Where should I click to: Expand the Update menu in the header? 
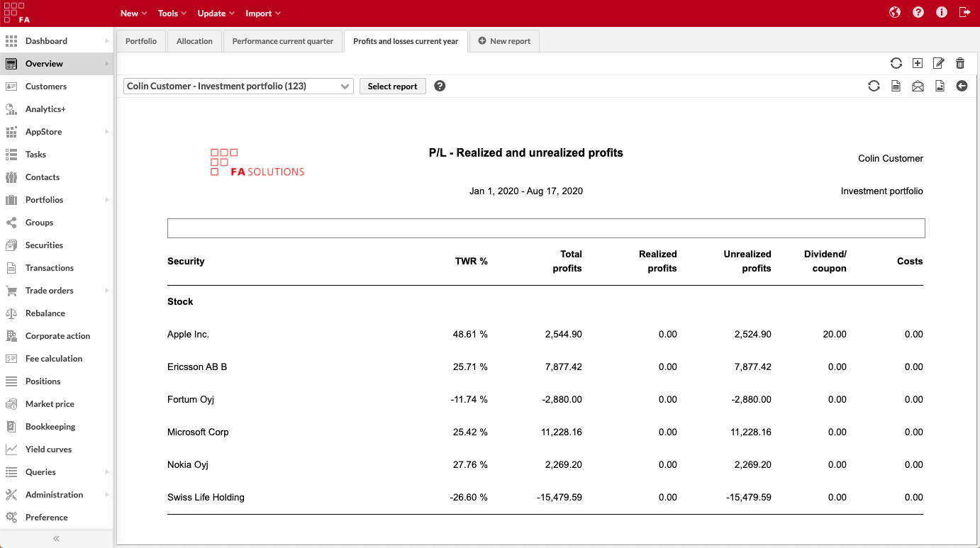pyautogui.click(x=216, y=13)
